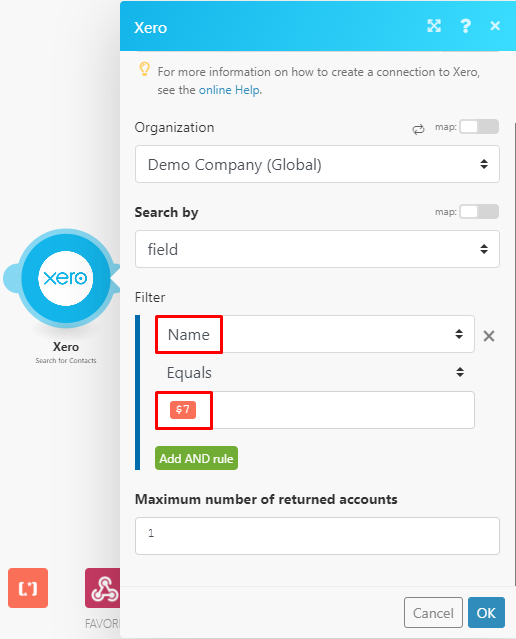Refresh the Organization list with the arrows icon
The width and height of the screenshot is (516, 639).
pyautogui.click(x=418, y=130)
